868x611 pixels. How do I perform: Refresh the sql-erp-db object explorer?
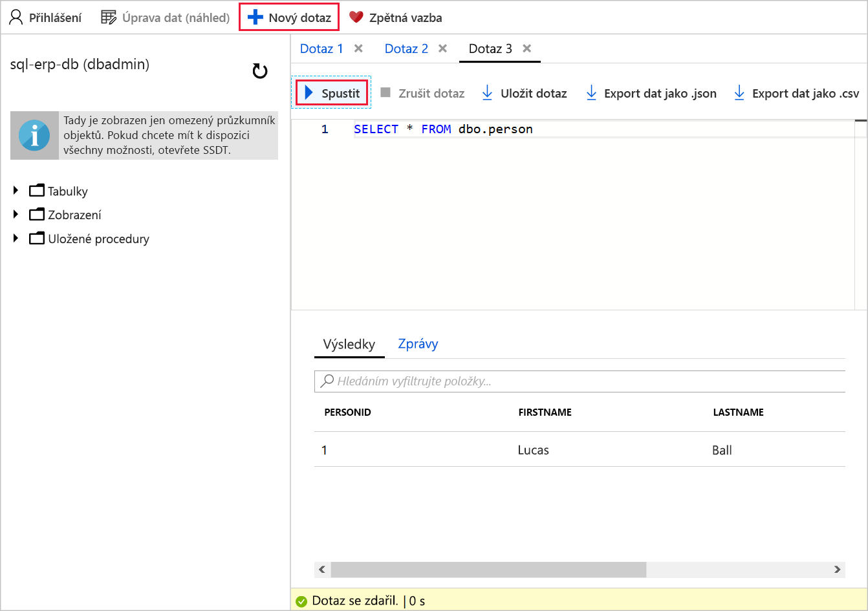[260, 71]
